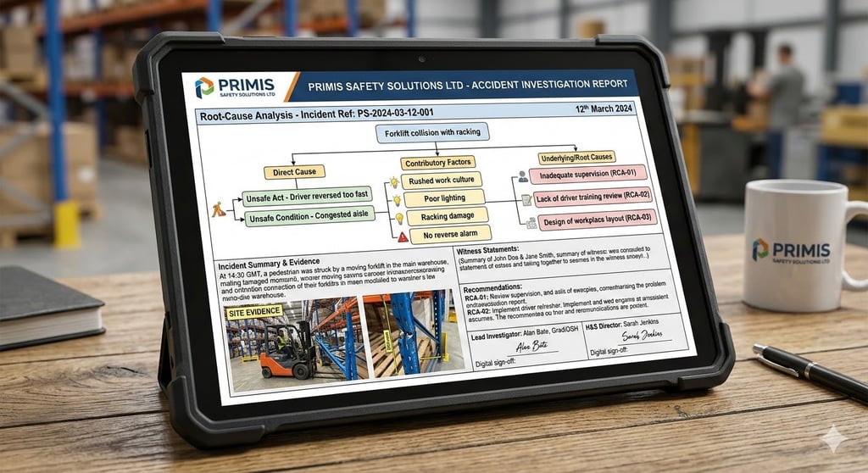Click the 'Direct Cause' label box
Viewport: 868px width, 473px height.
point(294,172)
